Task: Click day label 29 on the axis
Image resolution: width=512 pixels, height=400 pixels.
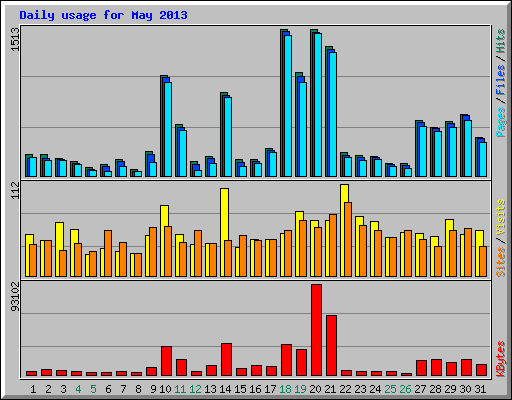Action: [x=450, y=389]
